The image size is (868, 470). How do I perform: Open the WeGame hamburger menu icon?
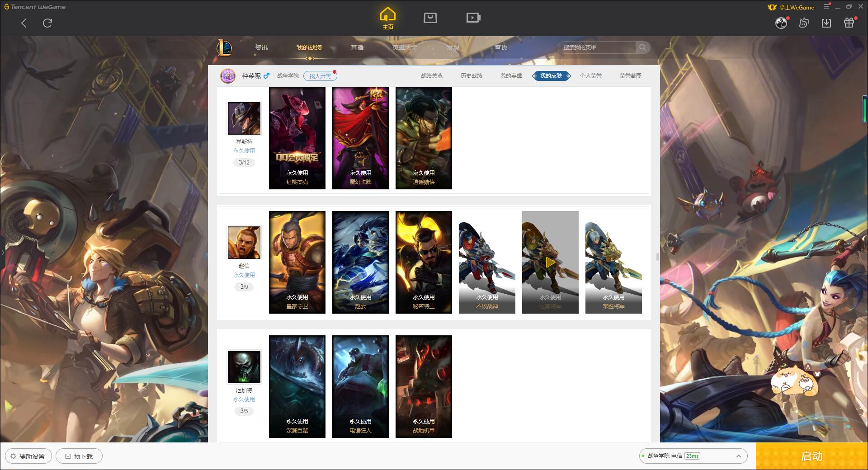[826, 7]
